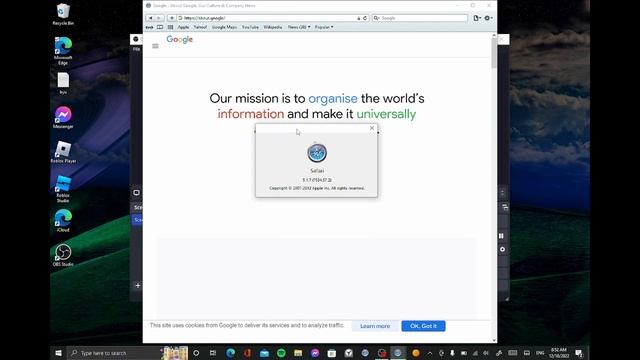Click the Safari page vertical scrollbar
The image size is (640, 360).
pos(494,53)
